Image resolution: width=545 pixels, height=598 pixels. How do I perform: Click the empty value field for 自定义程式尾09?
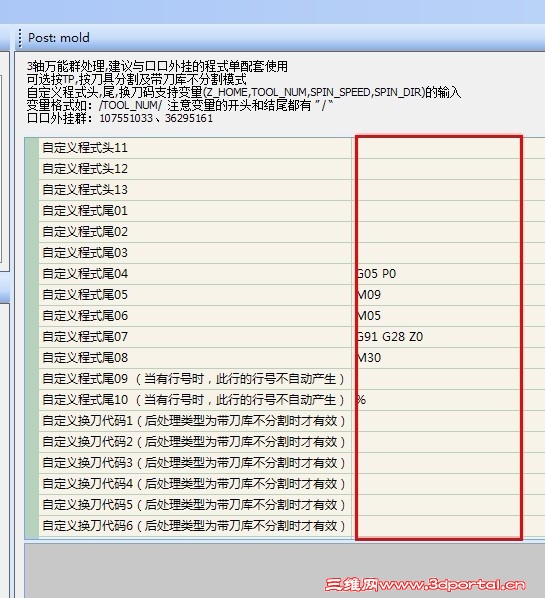tap(449, 379)
